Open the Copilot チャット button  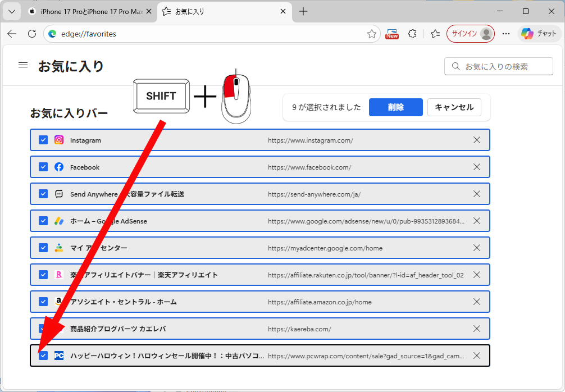(x=539, y=34)
